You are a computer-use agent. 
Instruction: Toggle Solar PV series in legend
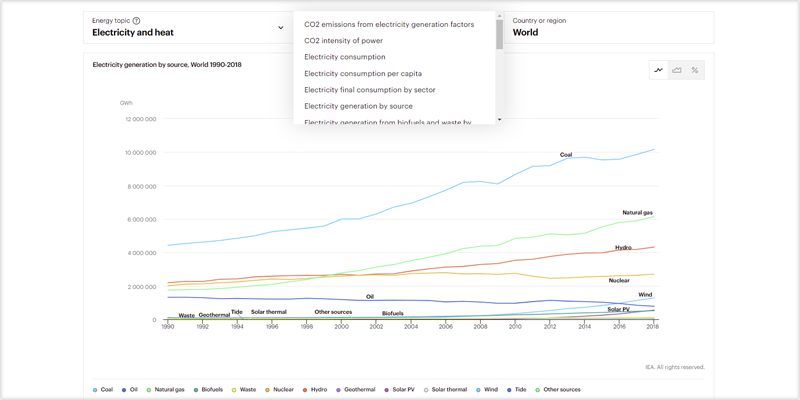399,389
